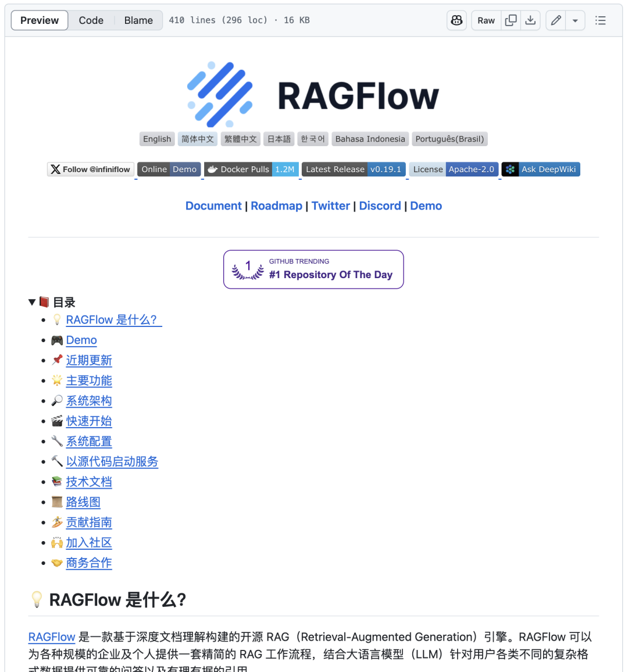Click the Follow @infiniflow X badge
628x672 pixels.
point(90,169)
